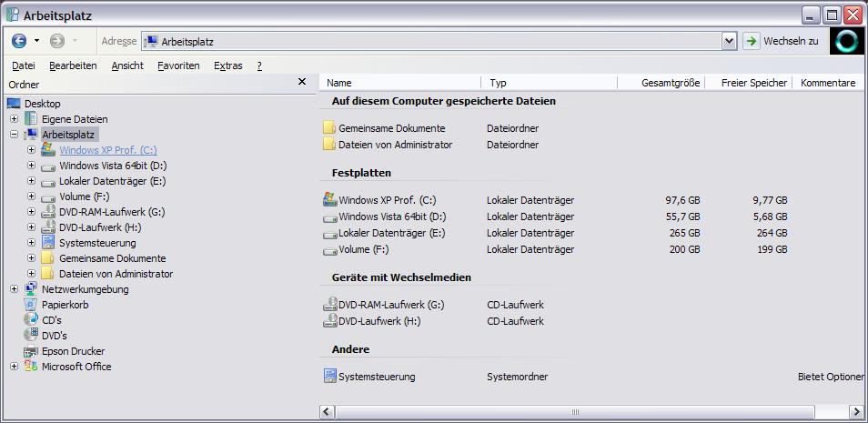This screenshot has width=868, height=423.
Task: Open the Datei menu
Action: coord(24,65)
